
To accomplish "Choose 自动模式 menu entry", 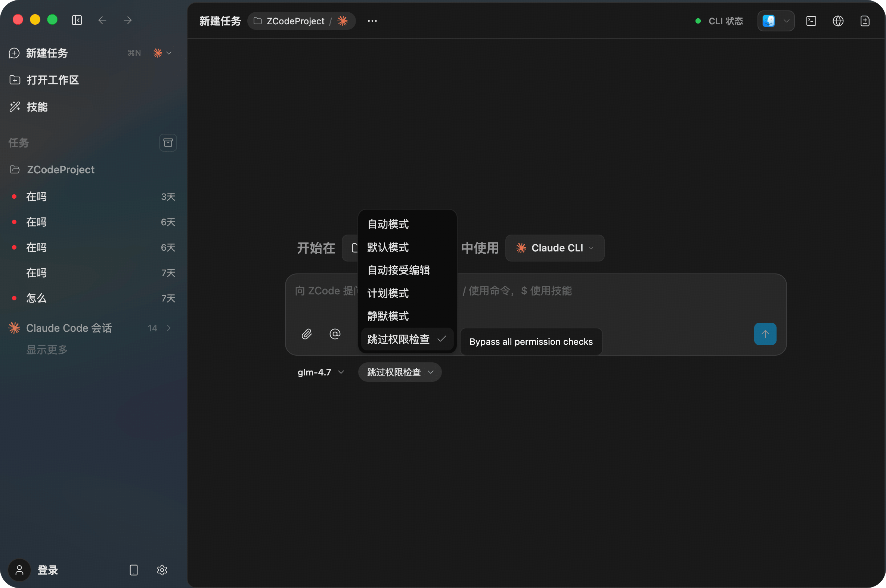I will click(x=388, y=224).
